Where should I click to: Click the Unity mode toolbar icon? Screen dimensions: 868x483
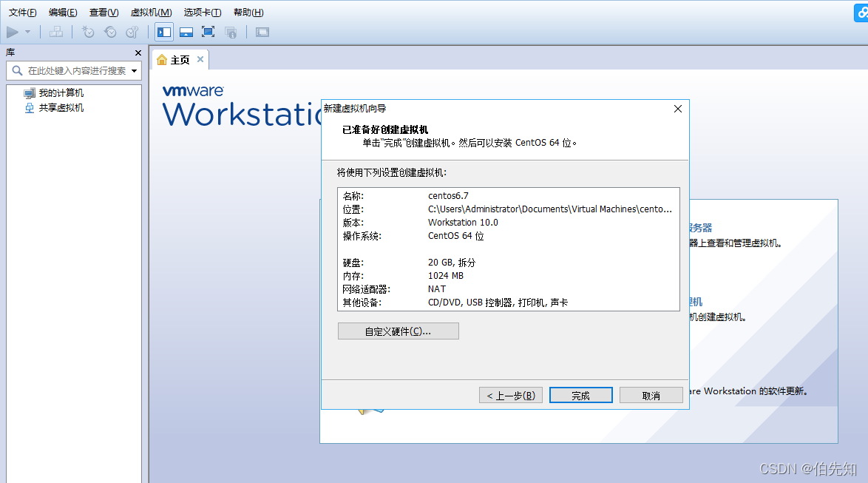(x=231, y=32)
